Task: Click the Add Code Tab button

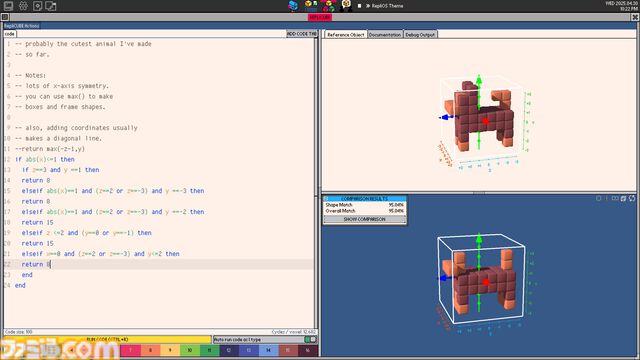Action: point(302,34)
